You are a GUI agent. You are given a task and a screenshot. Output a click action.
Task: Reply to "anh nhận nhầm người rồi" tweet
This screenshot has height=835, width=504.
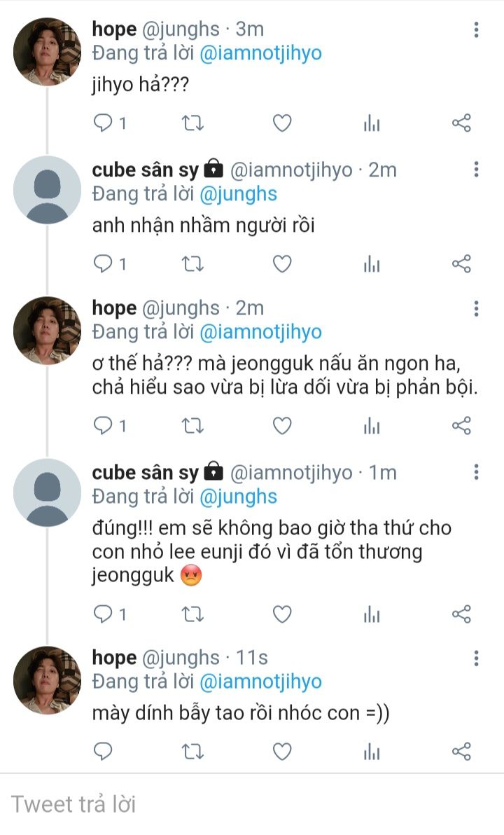point(104,264)
